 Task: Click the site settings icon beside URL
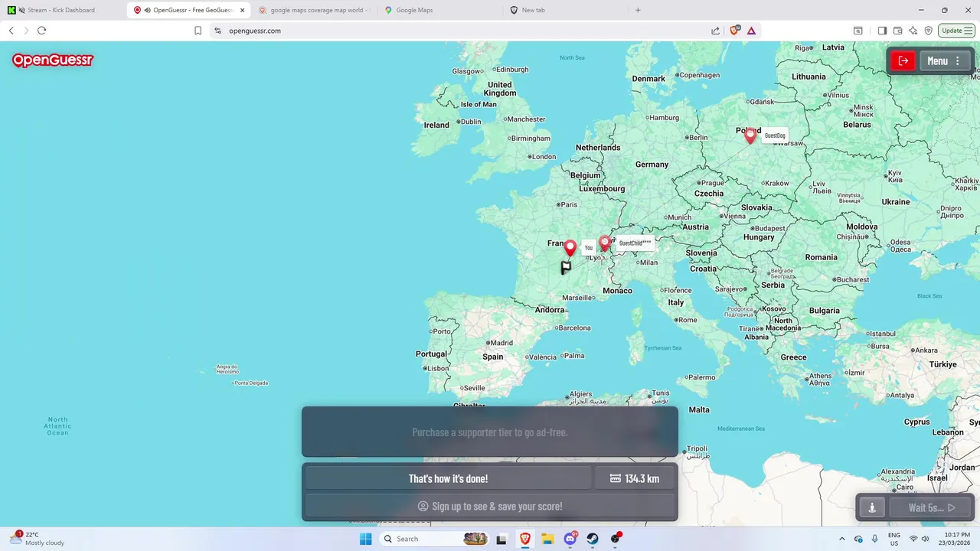(217, 31)
